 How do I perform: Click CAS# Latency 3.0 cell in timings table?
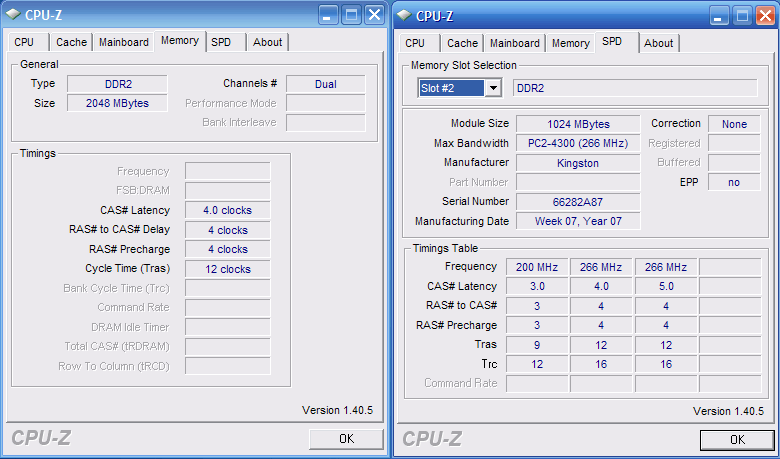coord(537,286)
